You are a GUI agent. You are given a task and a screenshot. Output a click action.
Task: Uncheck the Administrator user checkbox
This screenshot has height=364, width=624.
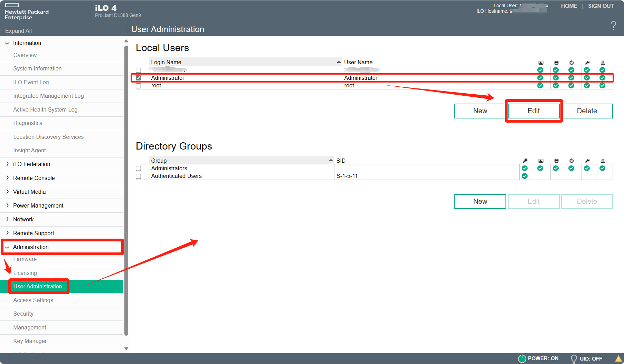coord(139,78)
